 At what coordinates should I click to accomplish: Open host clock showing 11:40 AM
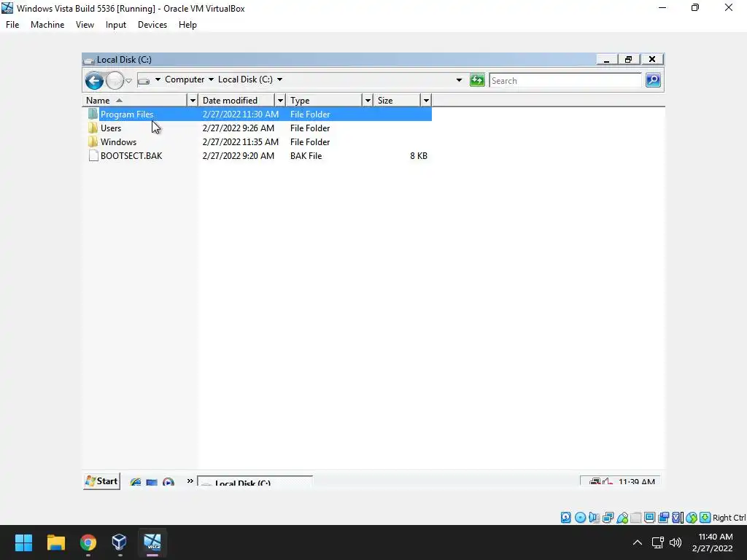tap(713, 542)
